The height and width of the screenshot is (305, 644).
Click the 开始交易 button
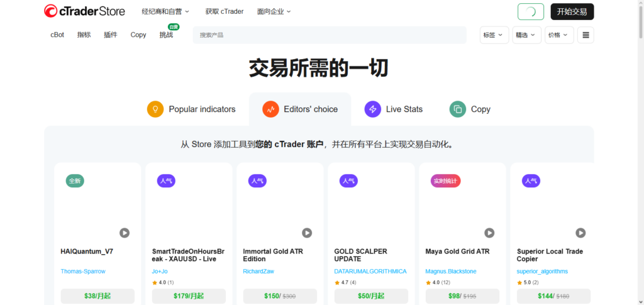572,11
